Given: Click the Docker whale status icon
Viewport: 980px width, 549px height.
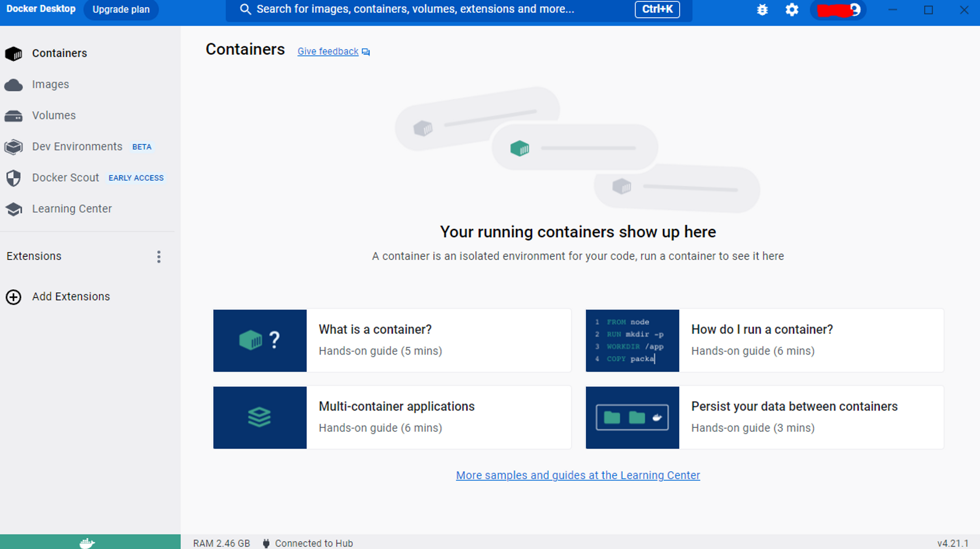Looking at the screenshot, I should point(87,543).
